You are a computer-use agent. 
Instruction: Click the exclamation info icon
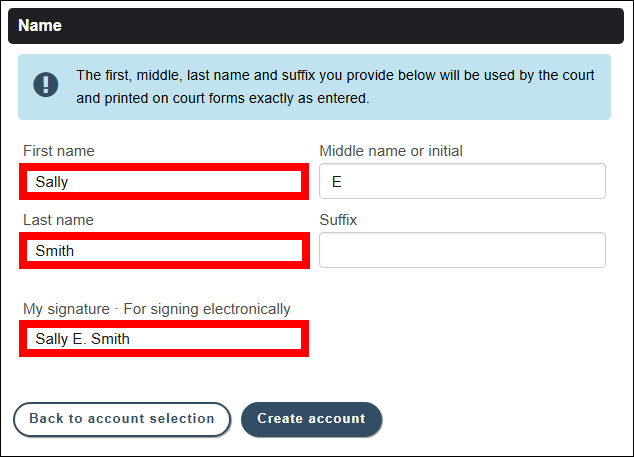point(46,86)
